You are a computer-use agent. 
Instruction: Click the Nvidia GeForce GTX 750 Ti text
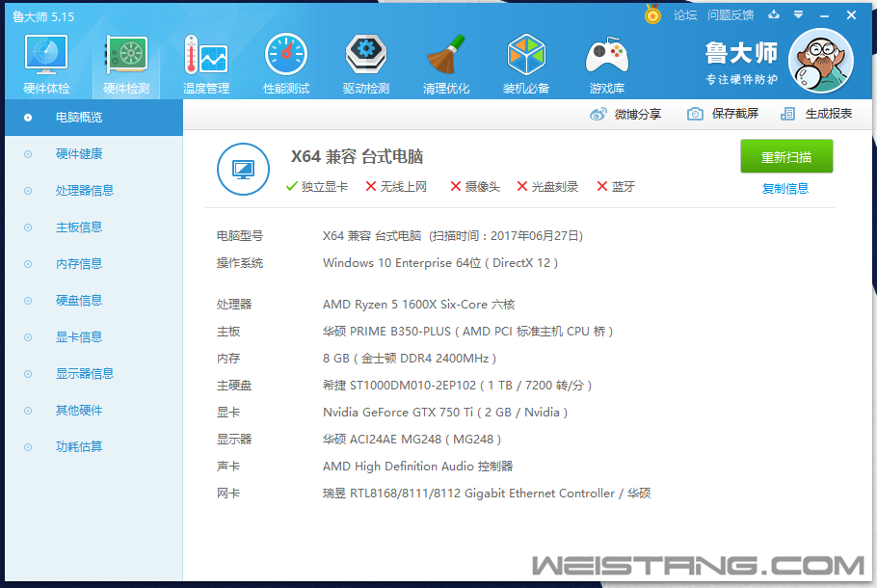click(x=444, y=413)
